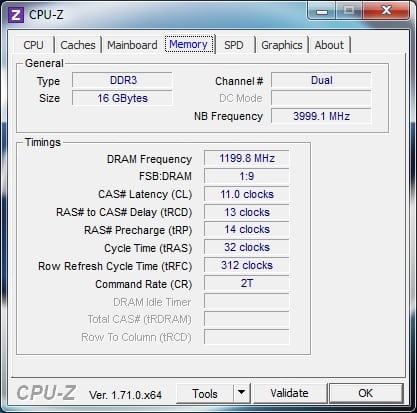Show the About tab
Image resolution: width=417 pixels, height=413 pixels.
[329, 45]
